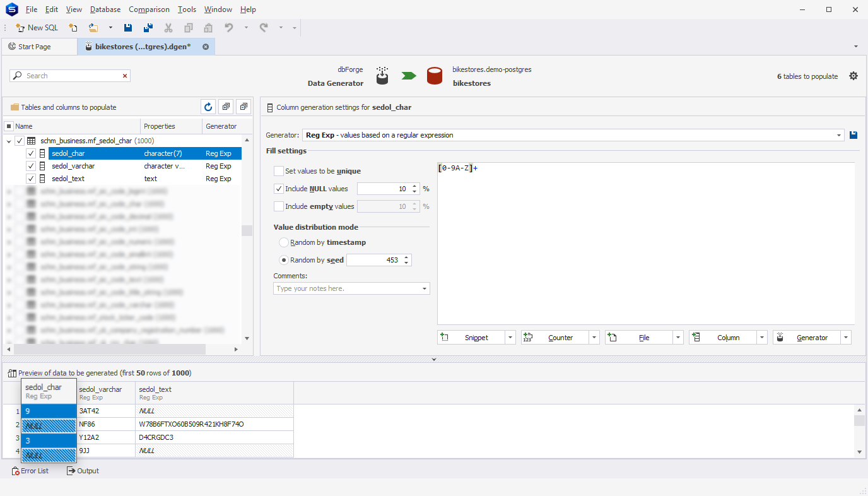Screen dimensions: 868x496
Task: Increase the seed value stepper
Action: [406, 257]
